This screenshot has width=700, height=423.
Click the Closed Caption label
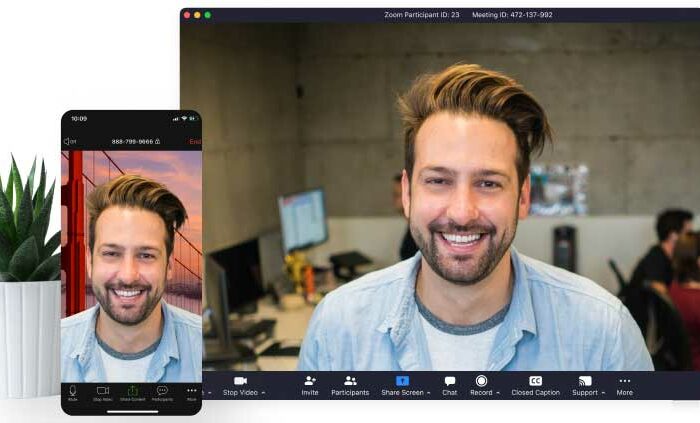pos(535,393)
